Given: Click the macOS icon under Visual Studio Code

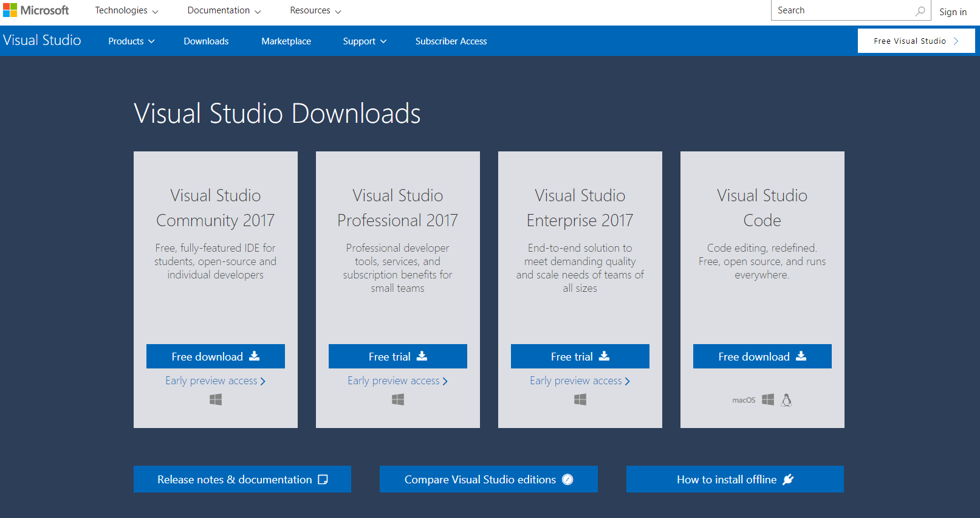Looking at the screenshot, I should 744,400.
